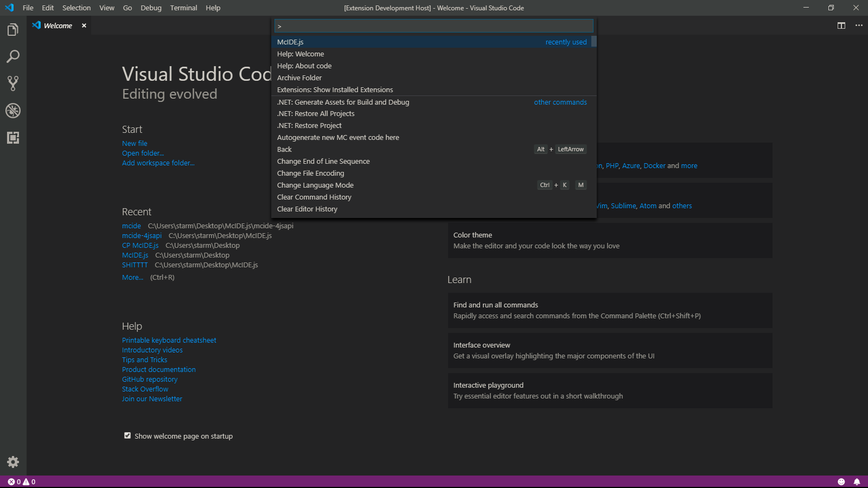Open the Color theme customization card

[x=610, y=240]
